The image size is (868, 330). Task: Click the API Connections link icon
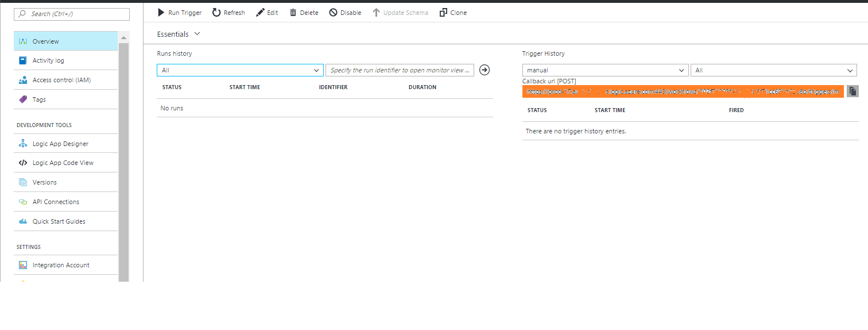(23, 202)
